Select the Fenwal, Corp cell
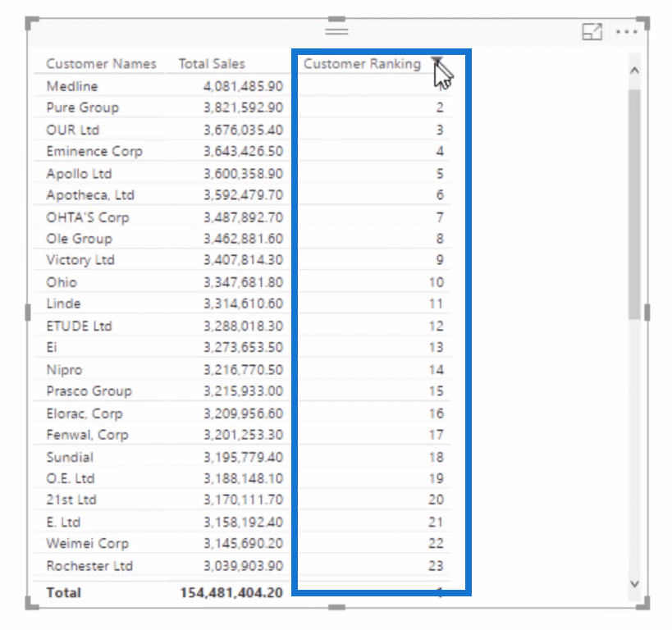Viewport: 672px width, 630px height. (x=88, y=435)
